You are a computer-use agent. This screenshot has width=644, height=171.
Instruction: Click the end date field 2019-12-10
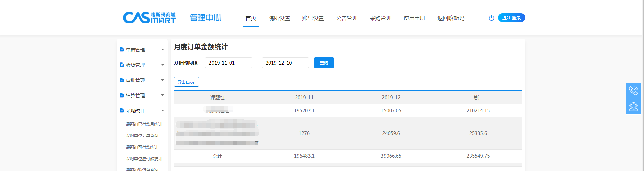click(x=285, y=63)
